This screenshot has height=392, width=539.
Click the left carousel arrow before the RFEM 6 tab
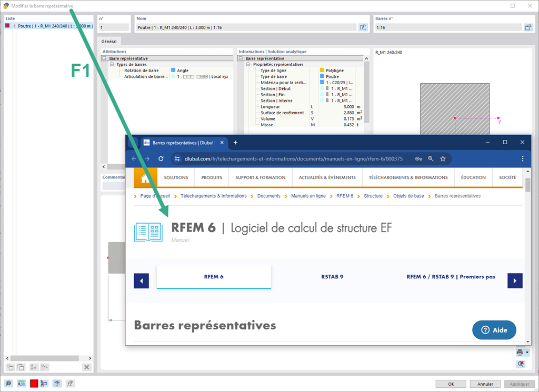[x=141, y=280]
